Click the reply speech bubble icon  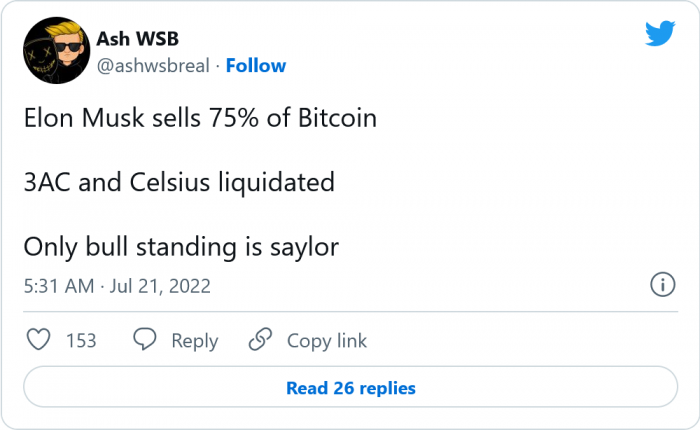pos(145,340)
